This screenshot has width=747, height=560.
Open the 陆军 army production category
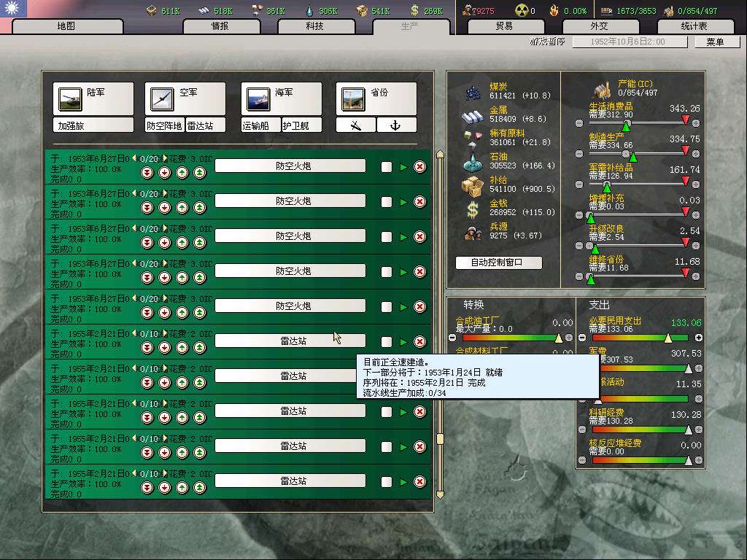(93, 98)
